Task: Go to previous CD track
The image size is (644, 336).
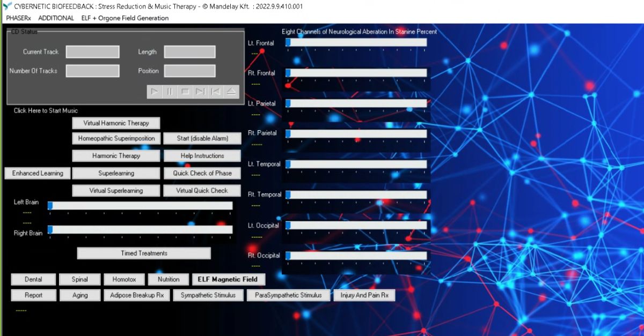Action: pos(216,92)
